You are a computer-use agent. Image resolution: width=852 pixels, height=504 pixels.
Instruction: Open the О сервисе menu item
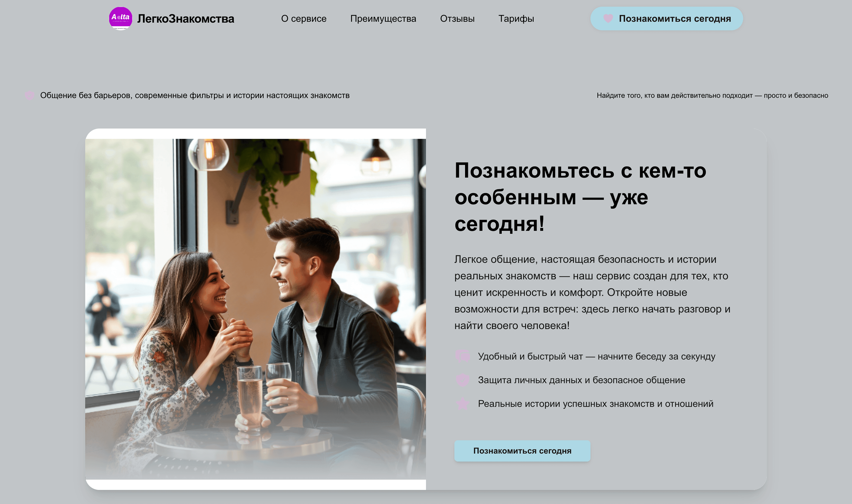click(x=304, y=19)
